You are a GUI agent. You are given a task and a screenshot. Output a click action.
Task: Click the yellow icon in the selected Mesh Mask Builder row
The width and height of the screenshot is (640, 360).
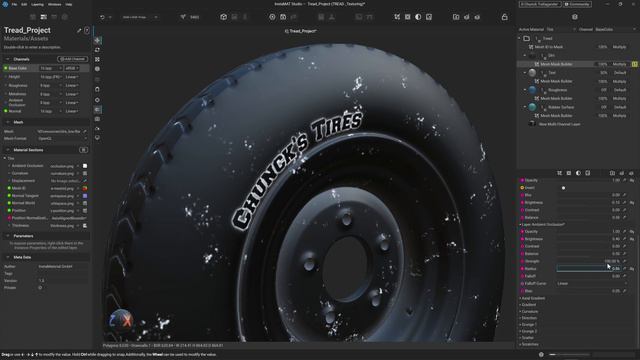(x=635, y=64)
